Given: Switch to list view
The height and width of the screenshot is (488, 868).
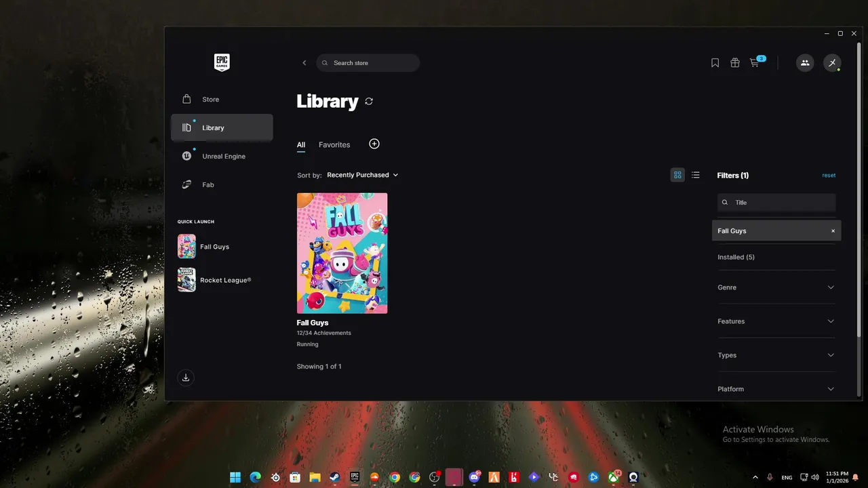Looking at the screenshot, I should [696, 175].
